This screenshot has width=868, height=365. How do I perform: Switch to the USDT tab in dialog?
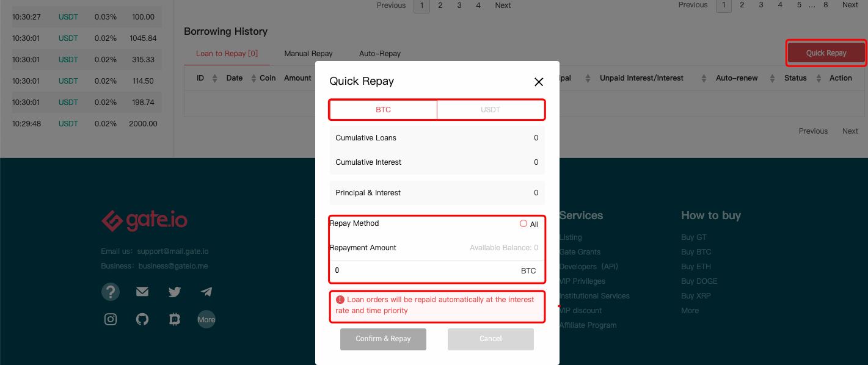click(x=490, y=110)
